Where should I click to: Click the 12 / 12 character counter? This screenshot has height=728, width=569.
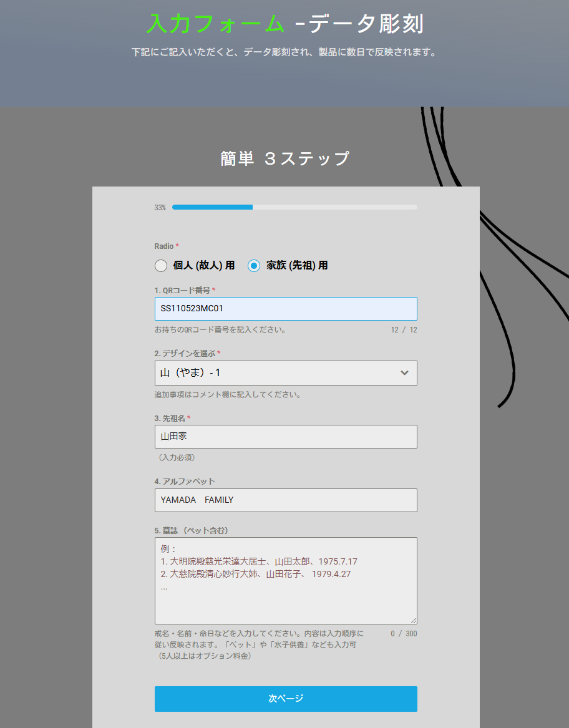pos(404,329)
